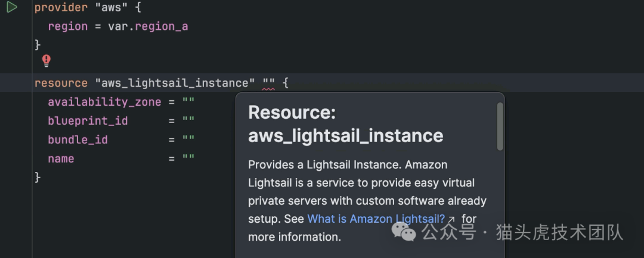
Task: Click the provider keyword
Action: [58, 8]
